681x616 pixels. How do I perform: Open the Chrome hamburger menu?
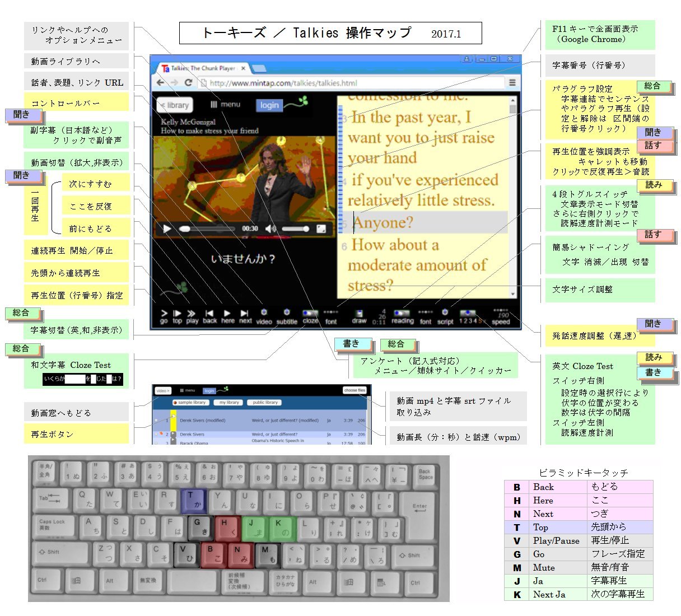click(x=512, y=82)
